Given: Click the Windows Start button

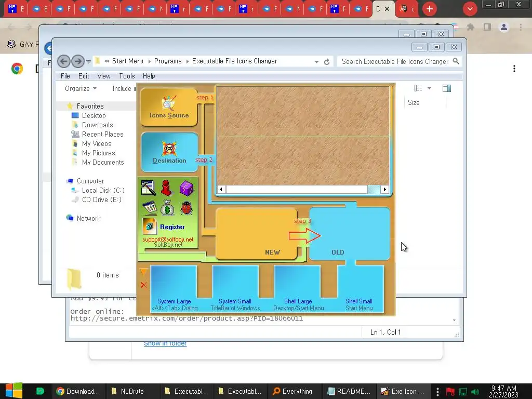Looking at the screenshot, I should tap(14, 391).
